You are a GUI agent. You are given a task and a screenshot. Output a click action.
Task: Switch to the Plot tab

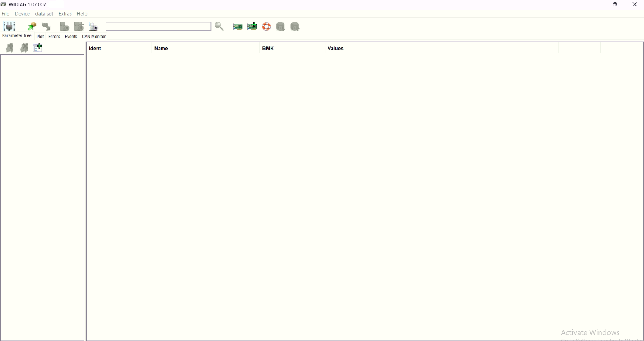40,37
